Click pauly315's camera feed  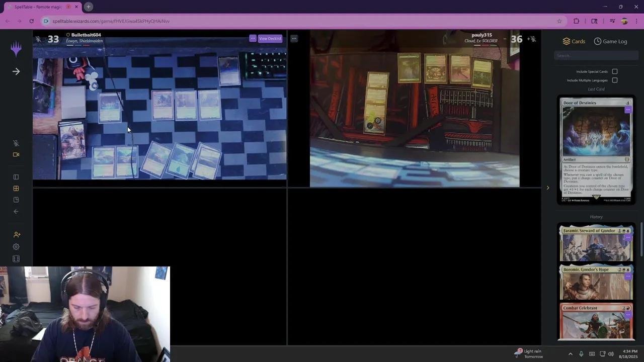[x=415, y=109]
